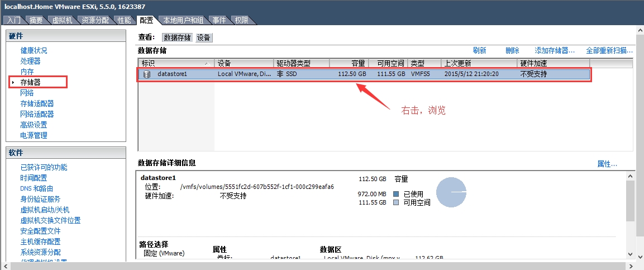Open 虚拟机交换文件位置 settings
This screenshot has height=270, width=644.
50,221
